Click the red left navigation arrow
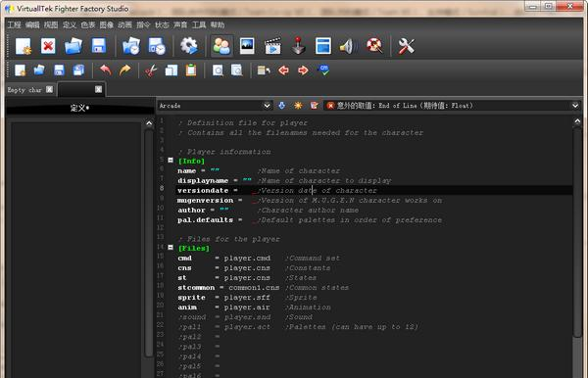Image resolution: width=588 pixels, height=378 pixels. 284,71
